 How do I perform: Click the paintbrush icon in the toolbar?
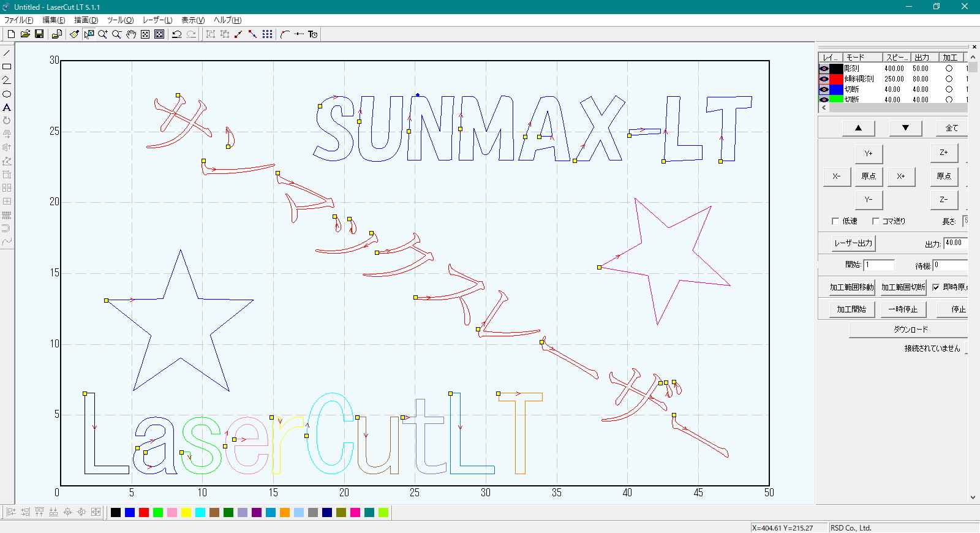[74, 34]
